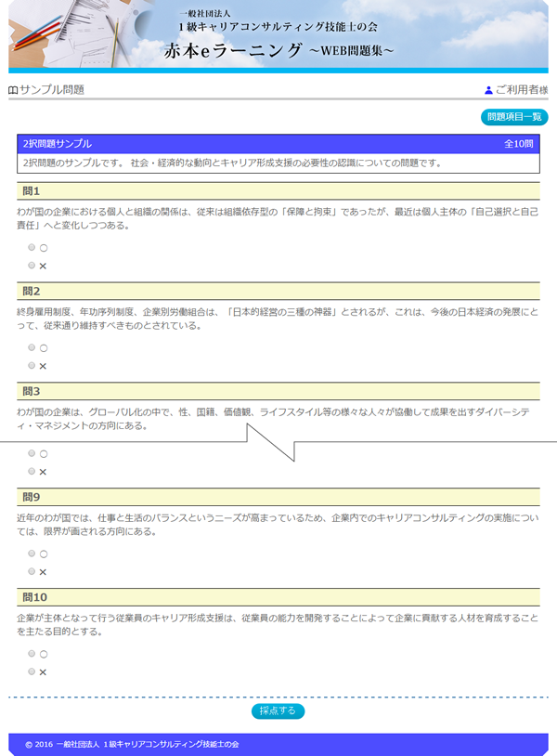This screenshot has width=557, height=756.
Task: Click the 問9 text about 仕事と生活のバランス
Action: click(x=278, y=525)
